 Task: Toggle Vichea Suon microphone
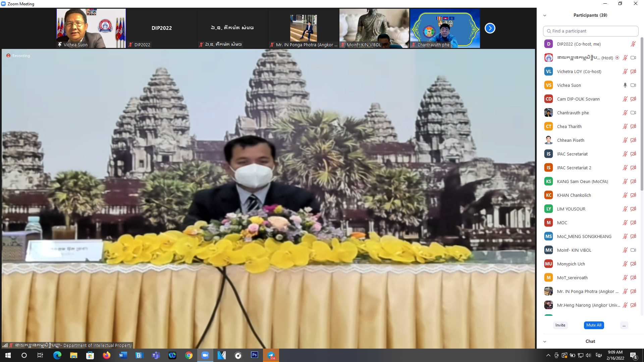(625, 85)
